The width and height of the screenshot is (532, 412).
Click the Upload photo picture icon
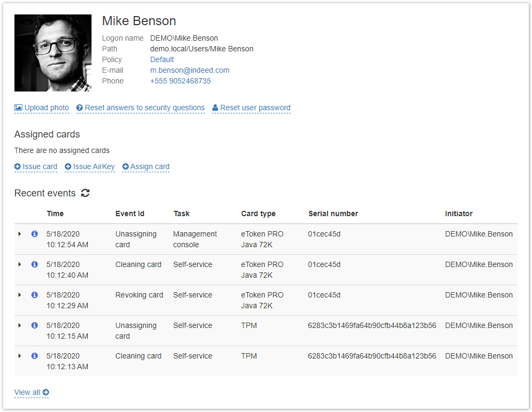pyautogui.click(x=18, y=108)
